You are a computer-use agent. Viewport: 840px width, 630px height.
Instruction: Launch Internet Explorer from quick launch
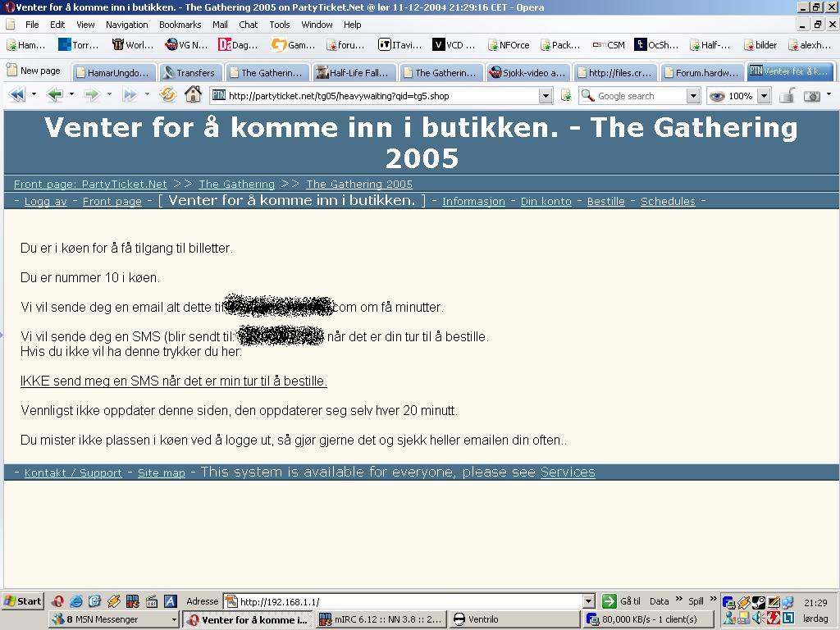pos(76,601)
